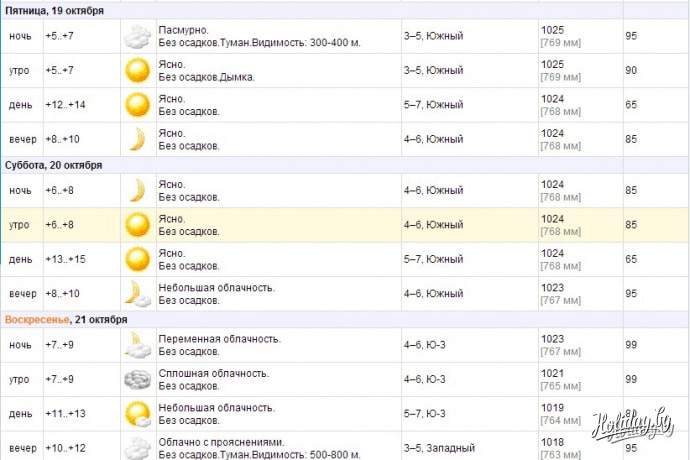This screenshot has height=460, width=690.
Task: Click the sun icon for Friday morning
Action: [x=135, y=71]
